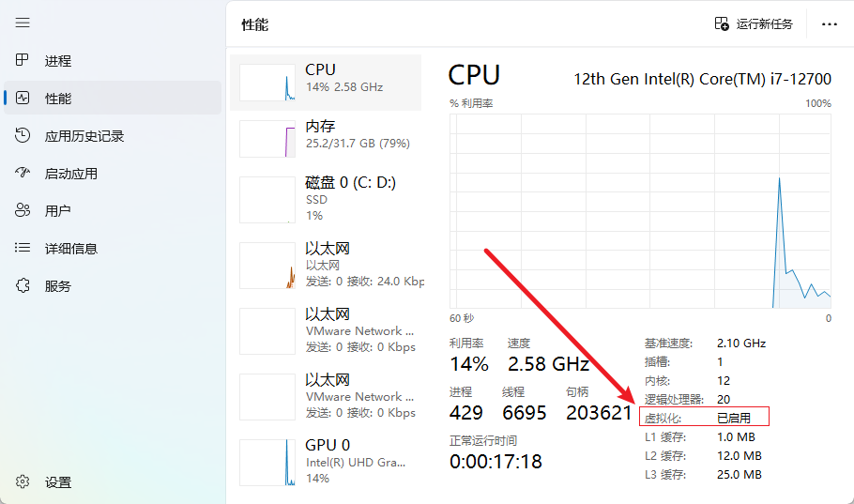
Task: Select the 磁盘 0 (C: D:) entry
Action: [326, 199]
